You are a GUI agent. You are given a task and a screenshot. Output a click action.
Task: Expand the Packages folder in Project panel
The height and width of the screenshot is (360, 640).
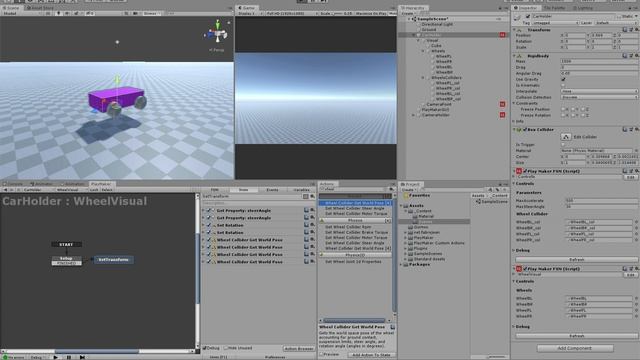point(401,264)
